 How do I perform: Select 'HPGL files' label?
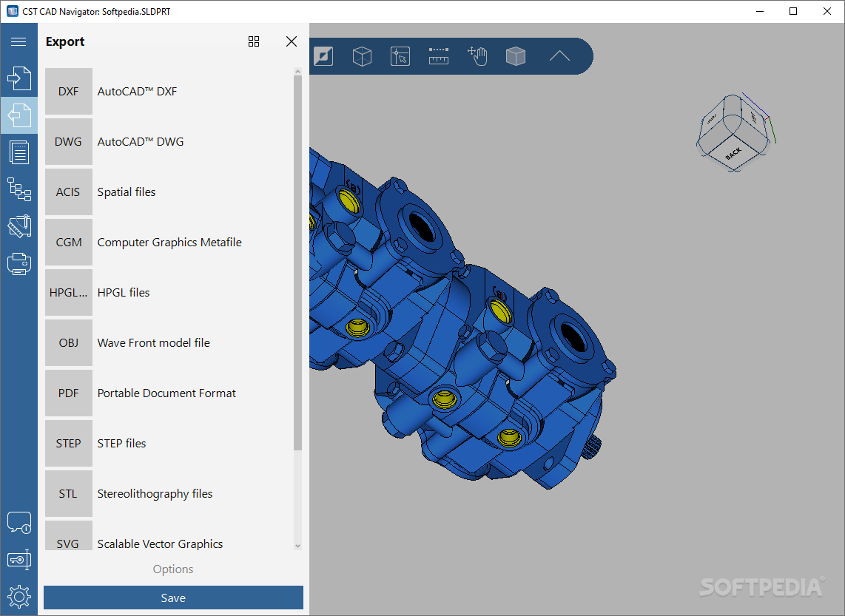[x=124, y=292]
